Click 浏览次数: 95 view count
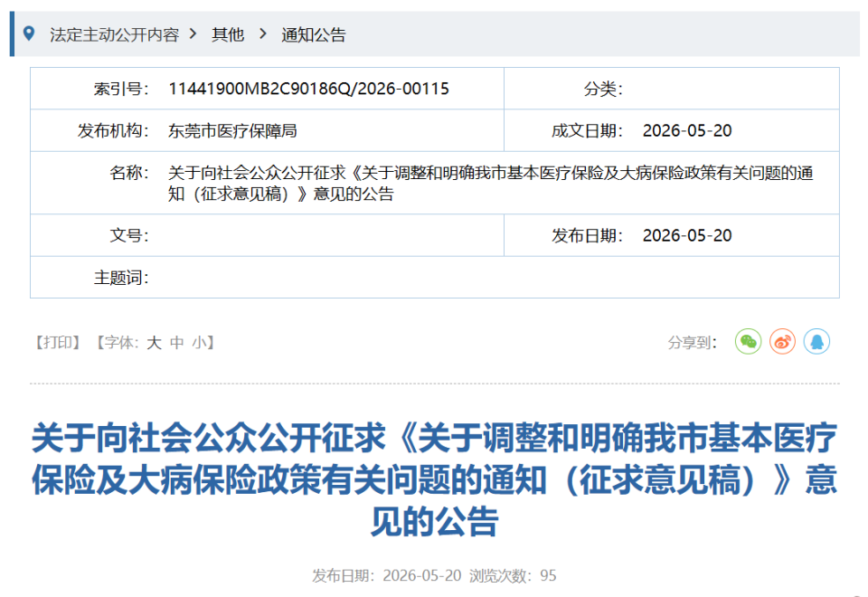The width and height of the screenshot is (868, 597). click(513, 575)
